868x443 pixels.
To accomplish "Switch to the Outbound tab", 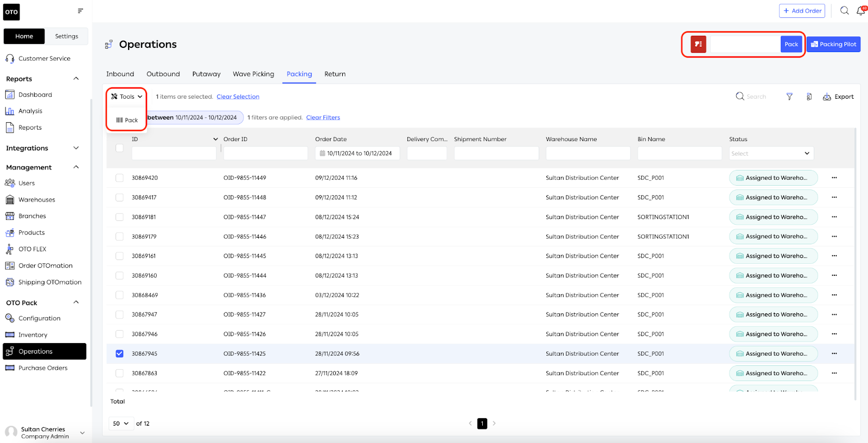I will point(163,74).
